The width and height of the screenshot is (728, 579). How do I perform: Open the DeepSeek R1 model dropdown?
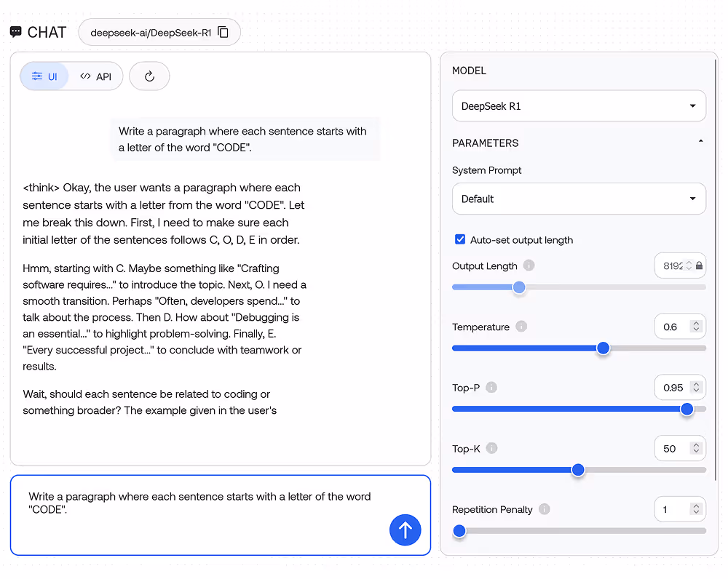pyautogui.click(x=579, y=105)
